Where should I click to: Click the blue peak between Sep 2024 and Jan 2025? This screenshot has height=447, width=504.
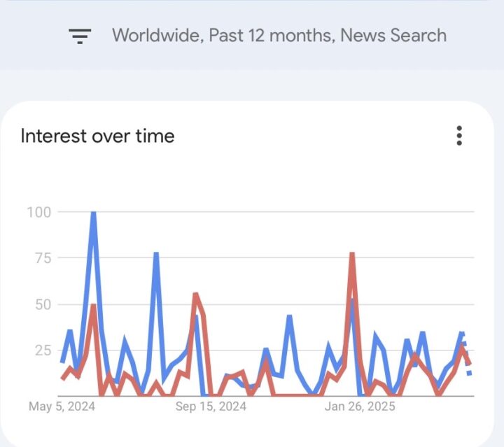[x=289, y=317]
